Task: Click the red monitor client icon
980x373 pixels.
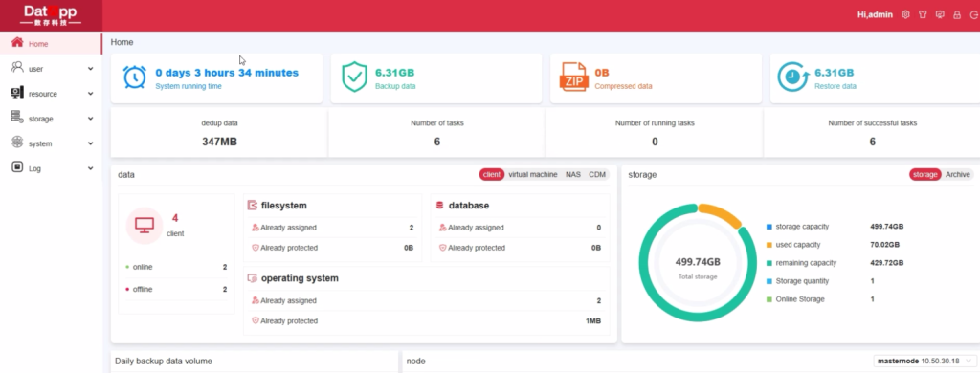Action: pos(145,226)
